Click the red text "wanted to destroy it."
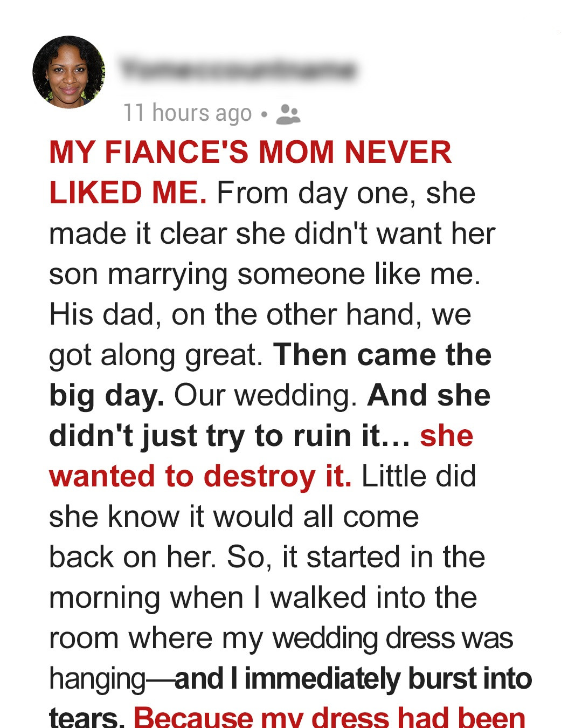The height and width of the screenshot is (728, 582). [x=200, y=476]
